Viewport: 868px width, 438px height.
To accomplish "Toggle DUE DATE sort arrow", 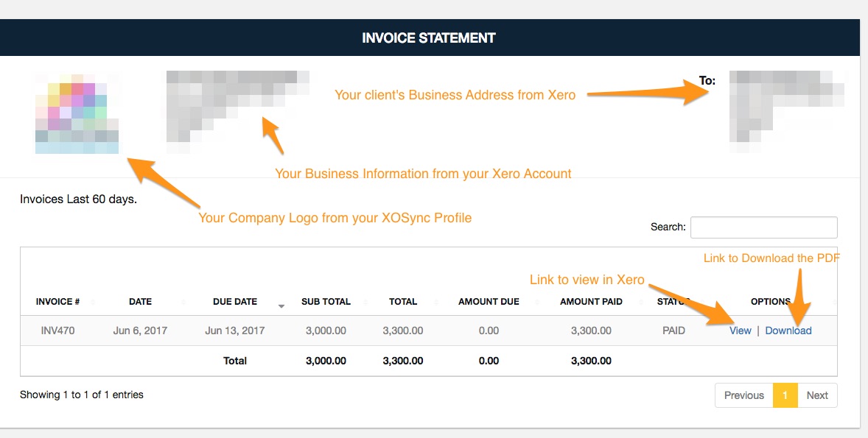I will pyautogui.click(x=281, y=305).
